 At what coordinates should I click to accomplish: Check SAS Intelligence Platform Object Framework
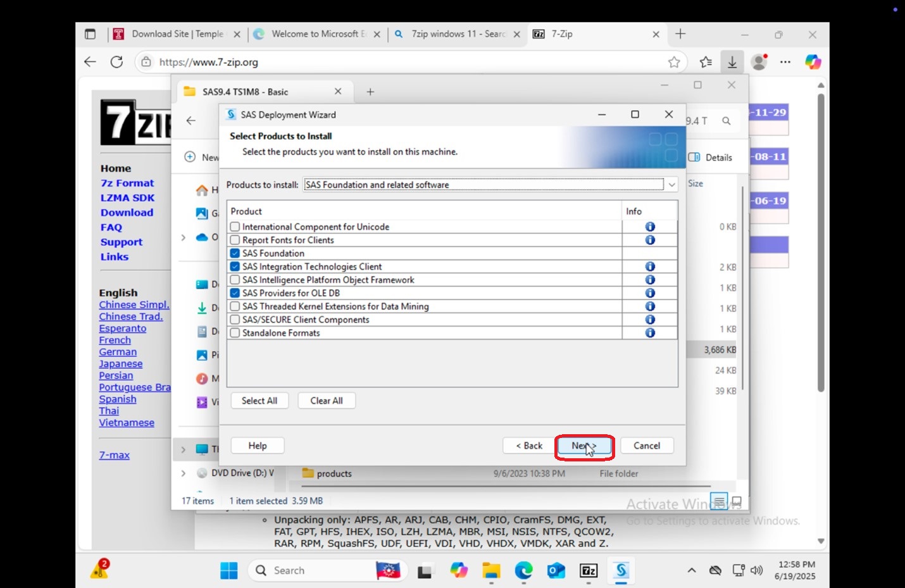point(235,280)
